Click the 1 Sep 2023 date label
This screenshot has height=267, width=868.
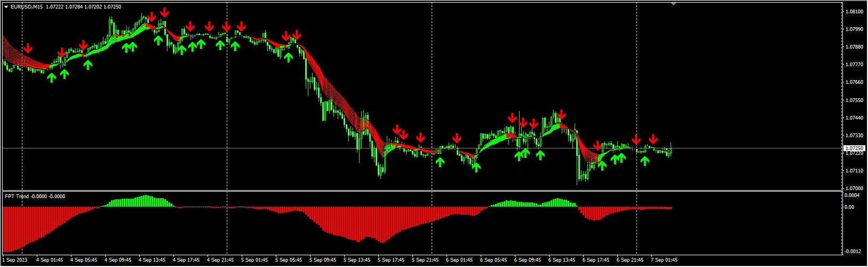pos(14,261)
